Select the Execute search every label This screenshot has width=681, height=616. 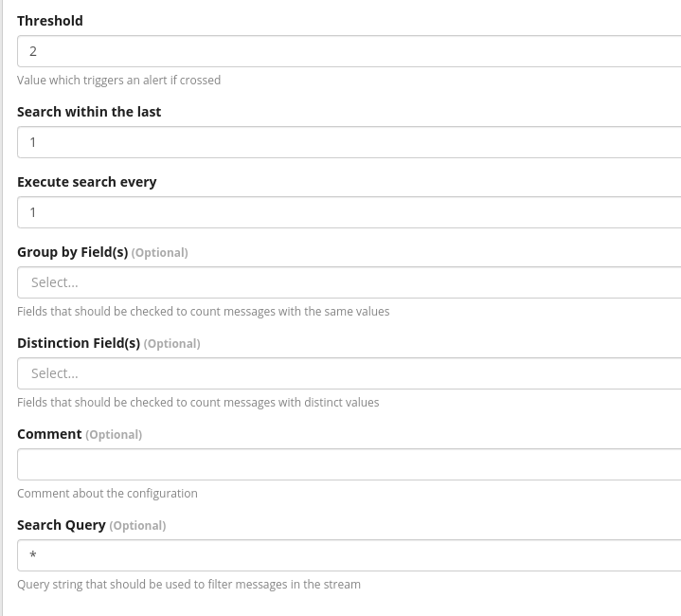tap(87, 182)
